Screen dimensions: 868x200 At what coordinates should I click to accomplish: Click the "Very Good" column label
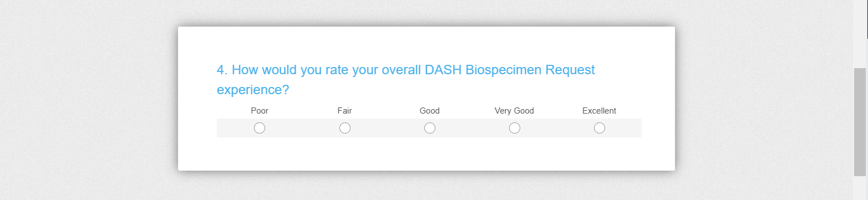[514, 111]
